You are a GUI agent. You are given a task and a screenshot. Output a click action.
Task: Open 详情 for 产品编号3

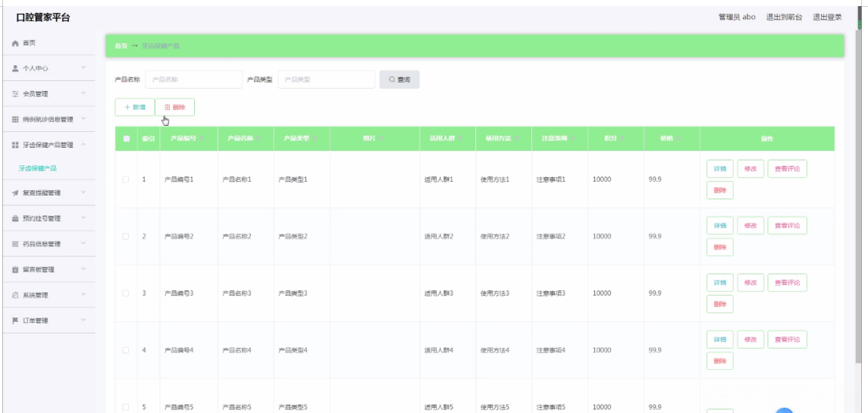point(719,283)
